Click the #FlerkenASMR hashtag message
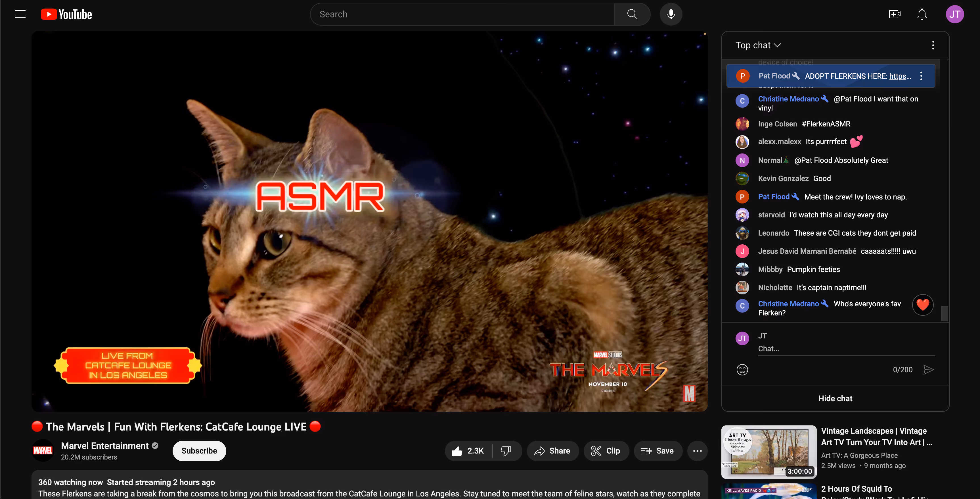Screen dimensions: 980x499 tap(826, 124)
